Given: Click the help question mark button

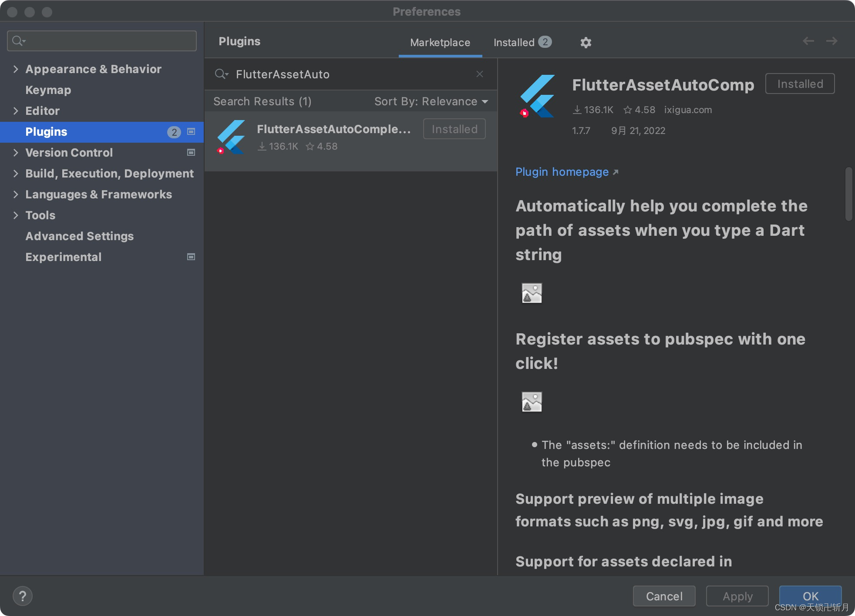Looking at the screenshot, I should pos(23,596).
